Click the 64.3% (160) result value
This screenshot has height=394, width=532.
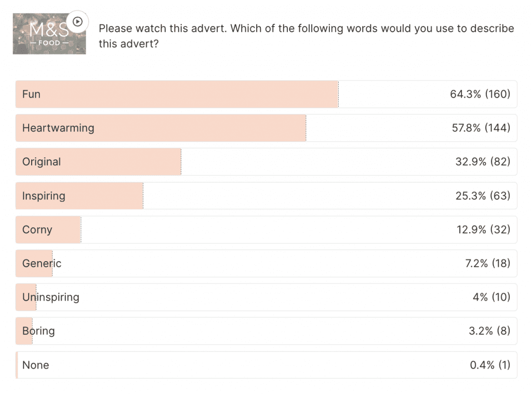480,94
